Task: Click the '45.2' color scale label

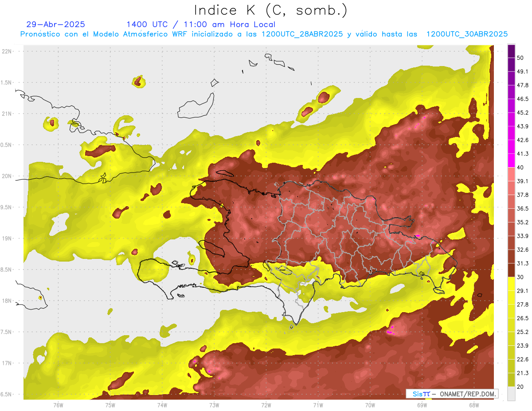Action: point(523,113)
